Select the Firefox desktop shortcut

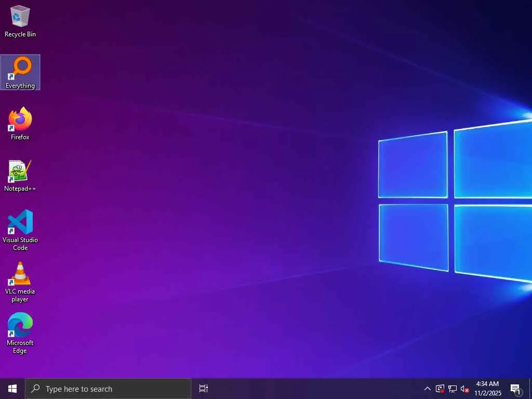pyautogui.click(x=20, y=124)
